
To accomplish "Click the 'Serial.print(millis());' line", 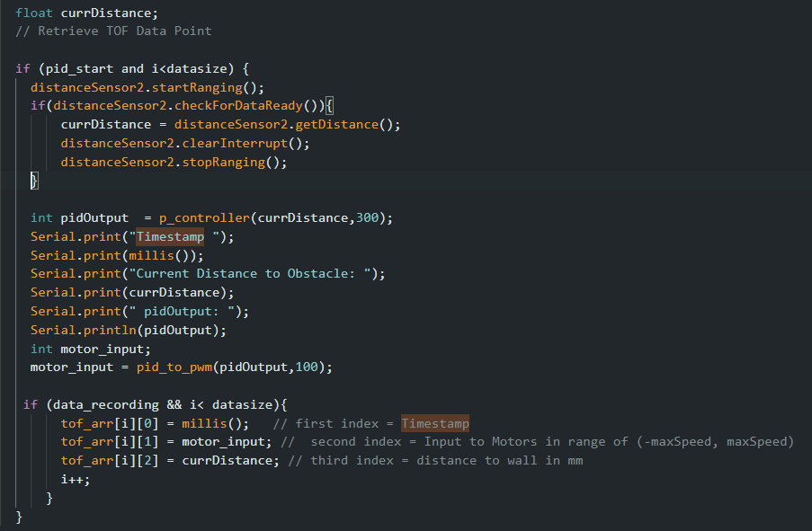I will 117,256.
